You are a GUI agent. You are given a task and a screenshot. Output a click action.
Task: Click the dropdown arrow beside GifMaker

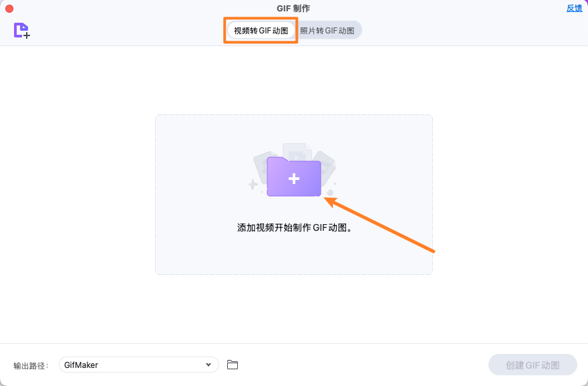tap(208, 365)
